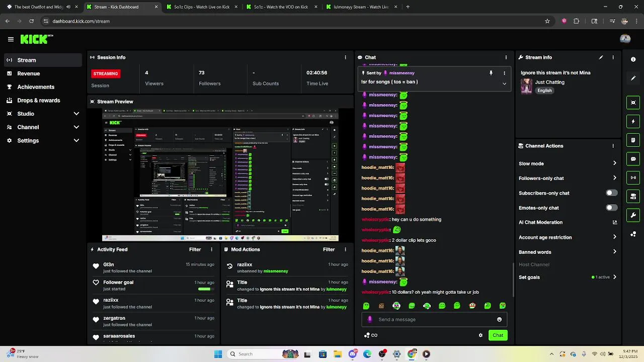
Task: Open the Revenue page in sidebar
Action: click(43, 73)
